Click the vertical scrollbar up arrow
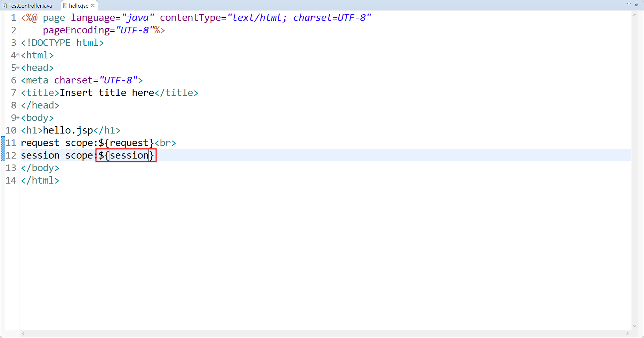Screen dimensions: 644x338 pos(635,15)
